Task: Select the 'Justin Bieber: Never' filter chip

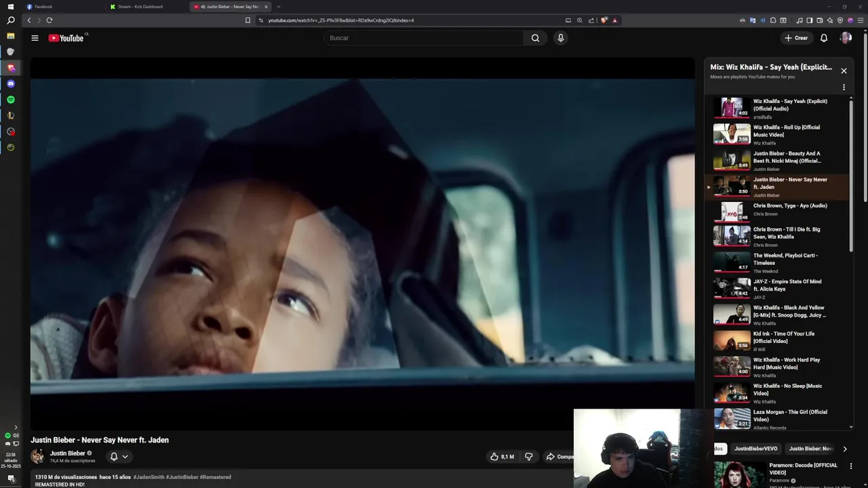Action: 810,449
